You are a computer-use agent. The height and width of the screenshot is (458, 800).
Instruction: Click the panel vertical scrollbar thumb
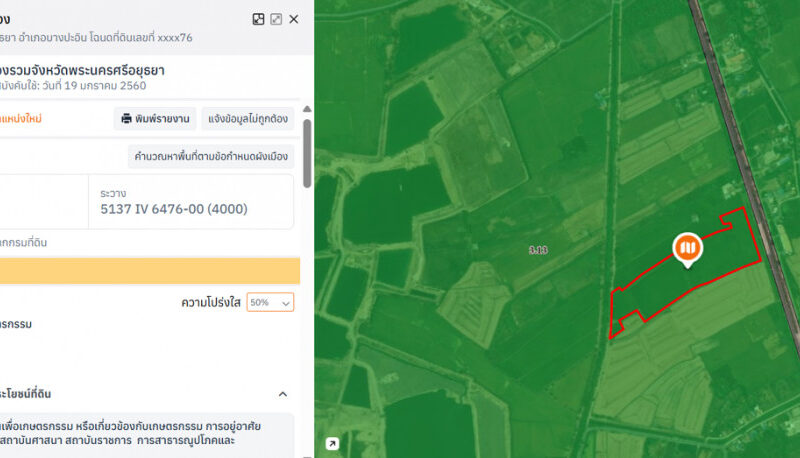coord(307,154)
